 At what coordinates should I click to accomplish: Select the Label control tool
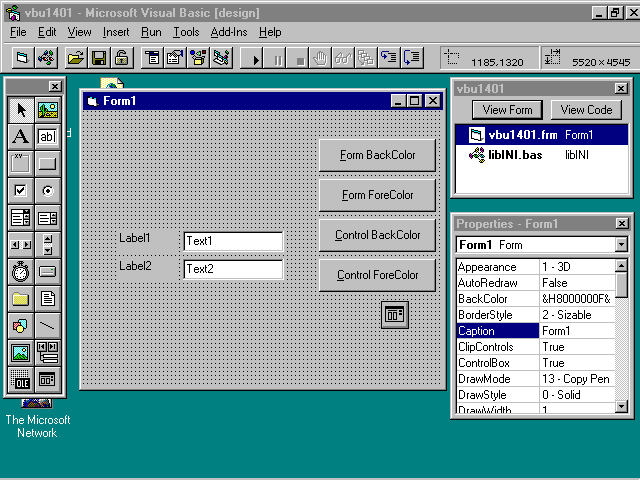(21, 137)
